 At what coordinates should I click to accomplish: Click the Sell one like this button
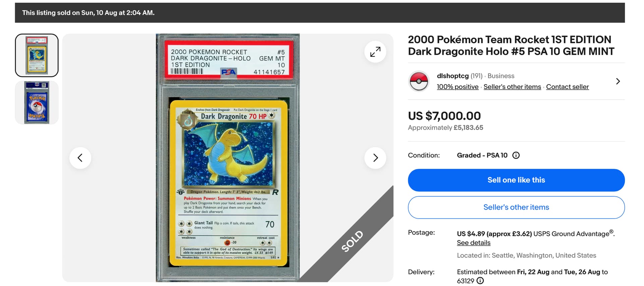click(516, 180)
